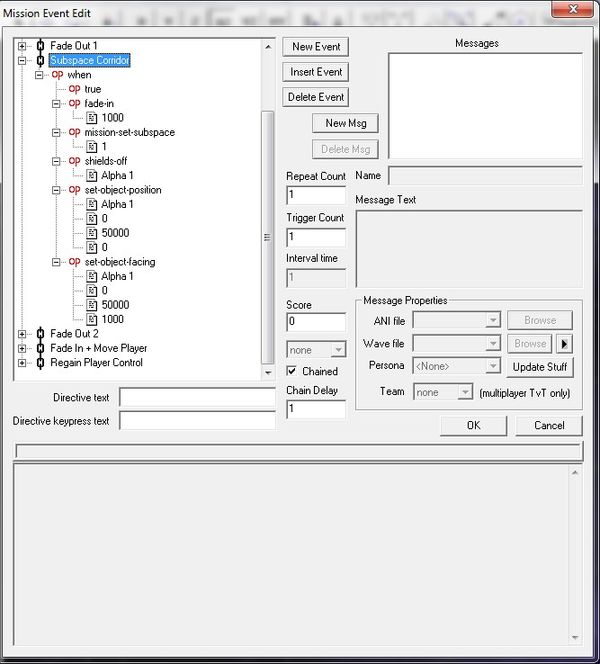Screen dimensions: 600x664
Task: Click the Update Stuff button
Action: [x=541, y=367]
